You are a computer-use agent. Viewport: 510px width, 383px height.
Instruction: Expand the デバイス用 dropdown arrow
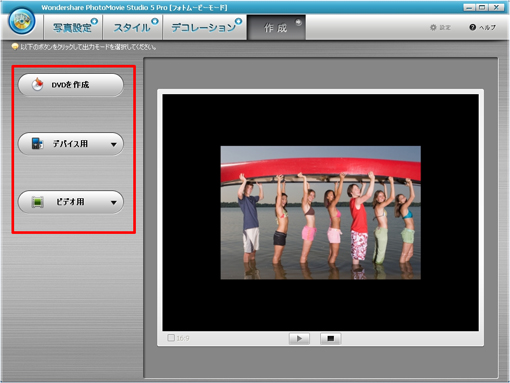click(114, 144)
